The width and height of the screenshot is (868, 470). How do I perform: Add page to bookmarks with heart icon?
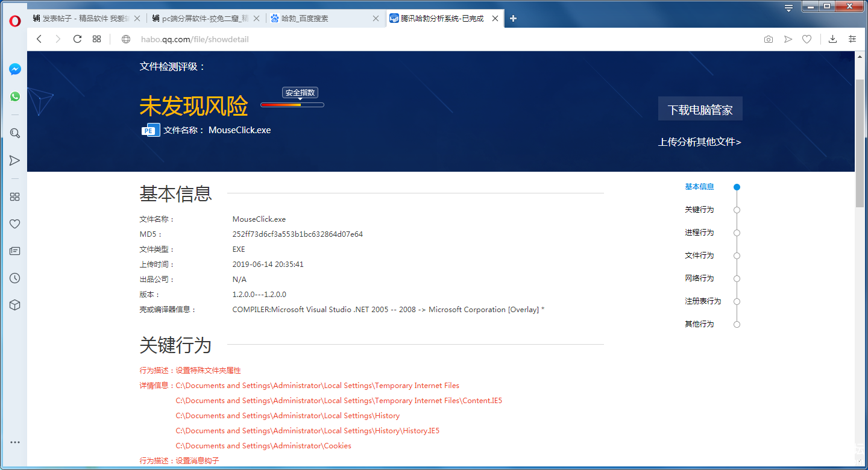tap(807, 39)
